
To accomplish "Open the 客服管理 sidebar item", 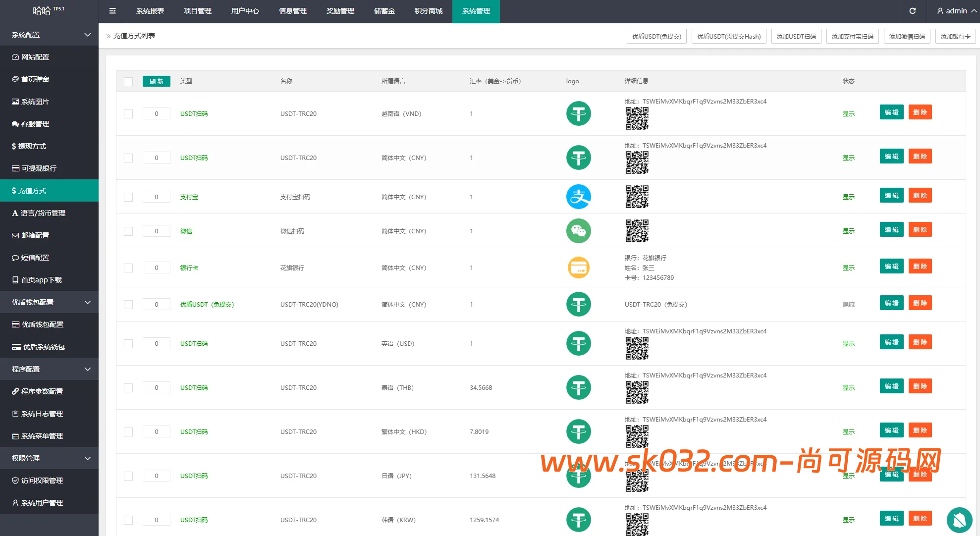I will pos(35,124).
